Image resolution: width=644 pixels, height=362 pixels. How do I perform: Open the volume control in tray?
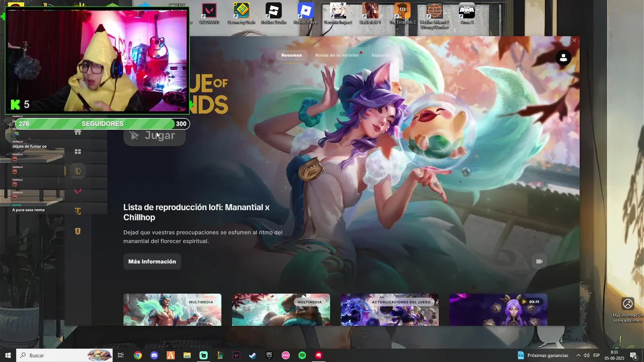click(587, 355)
